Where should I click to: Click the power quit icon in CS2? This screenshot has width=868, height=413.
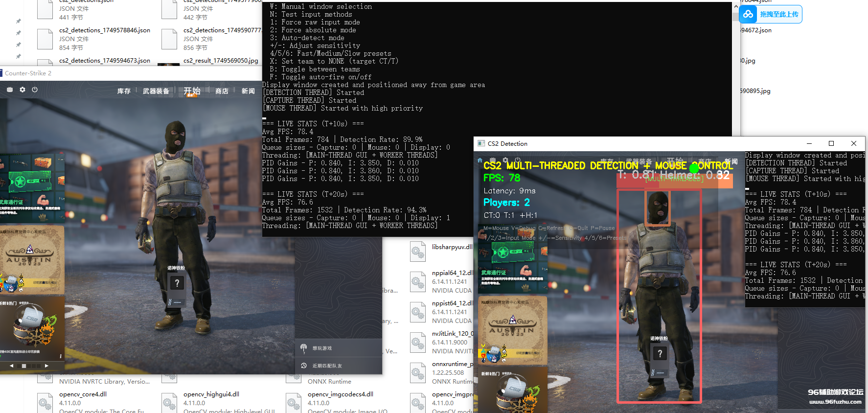point(35,90)
